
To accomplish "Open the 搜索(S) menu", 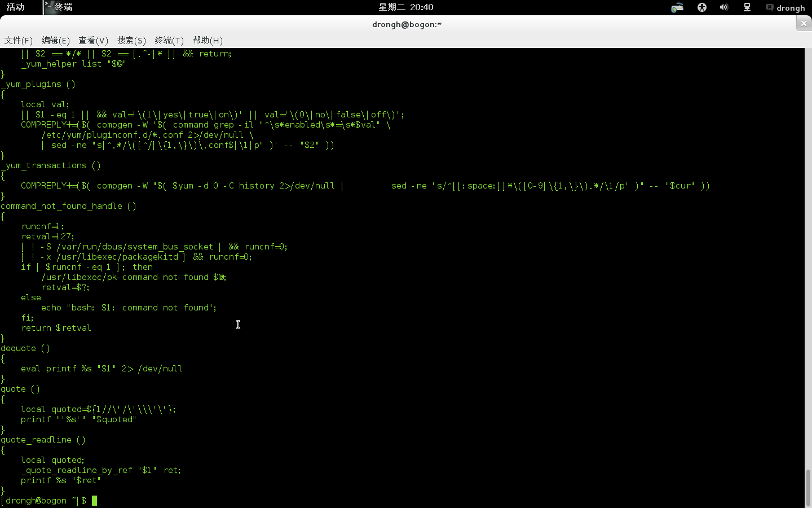I will tap(131, 40).
